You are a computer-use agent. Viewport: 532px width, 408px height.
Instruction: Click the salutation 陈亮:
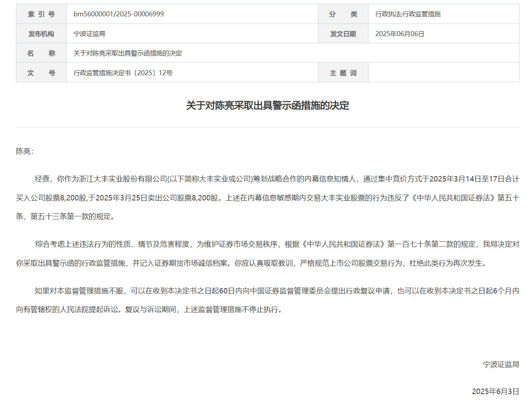point(25,151)
